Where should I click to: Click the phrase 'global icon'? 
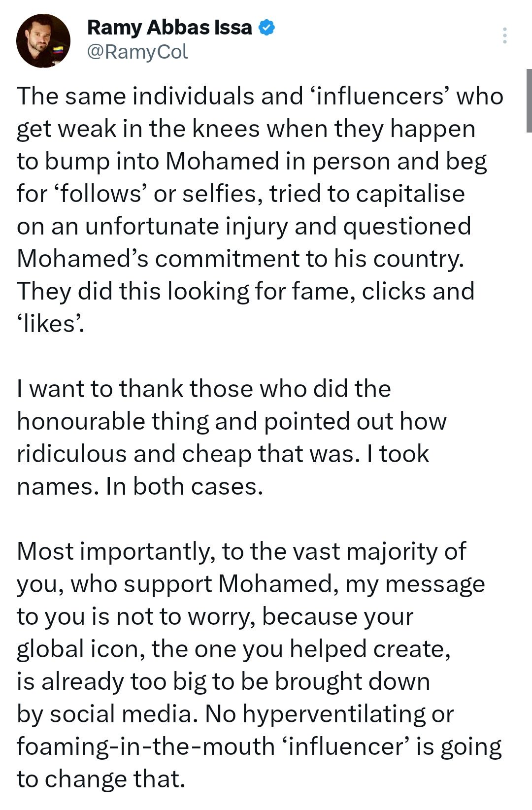(81, 649)
